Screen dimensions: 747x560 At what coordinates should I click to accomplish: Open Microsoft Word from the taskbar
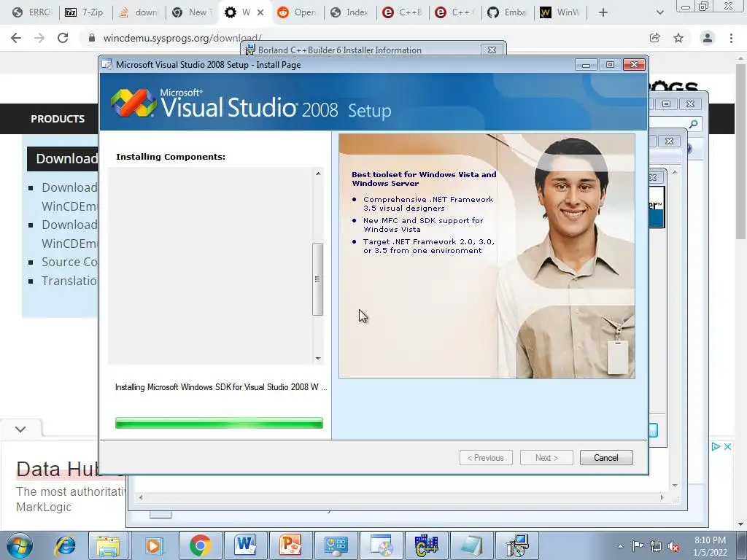pyautogui.click(x=245, y=545)
